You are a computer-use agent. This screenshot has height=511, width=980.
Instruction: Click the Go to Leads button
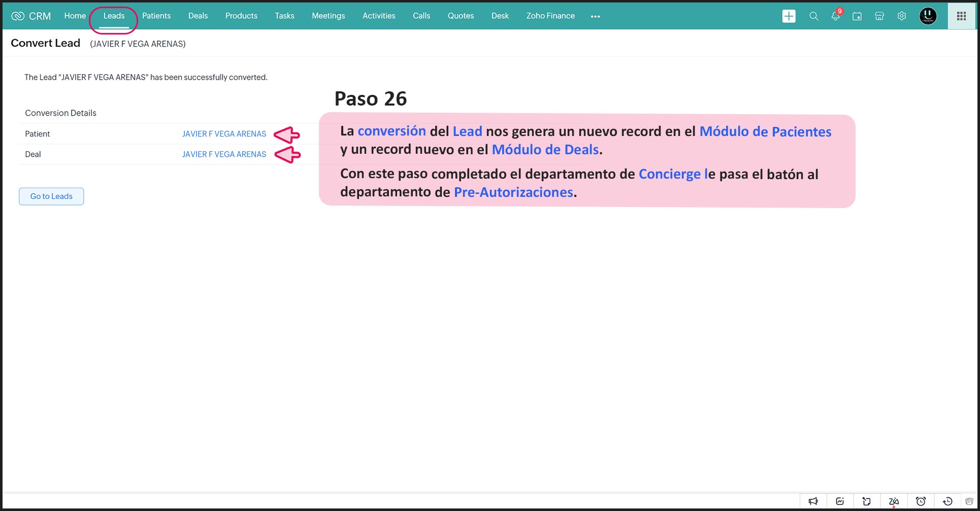click(x=51, y=196)
